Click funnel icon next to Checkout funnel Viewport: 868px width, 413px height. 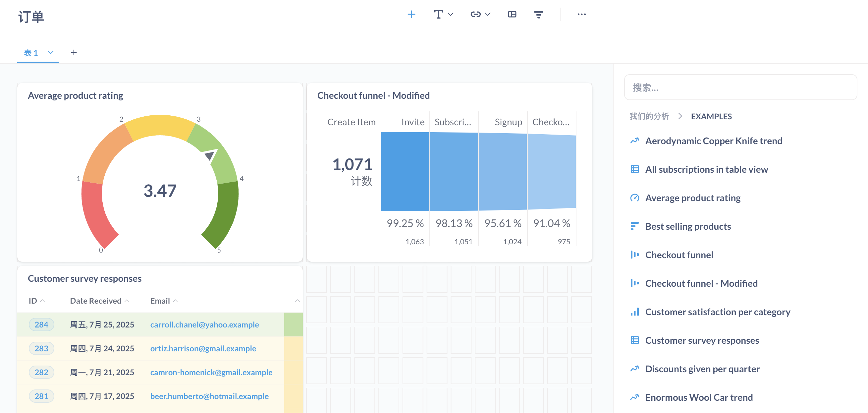pos(634,255)
